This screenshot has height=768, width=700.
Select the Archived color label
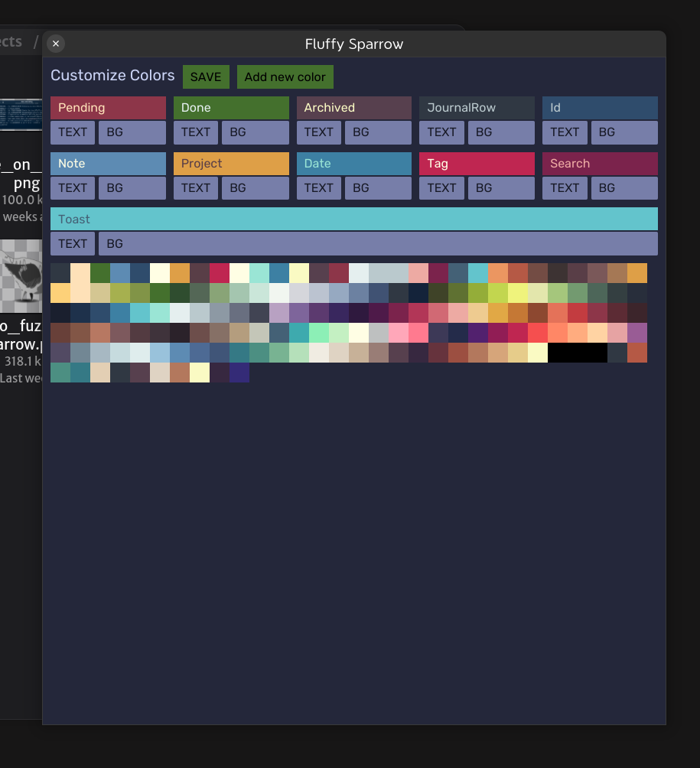[x=354, y=108]
